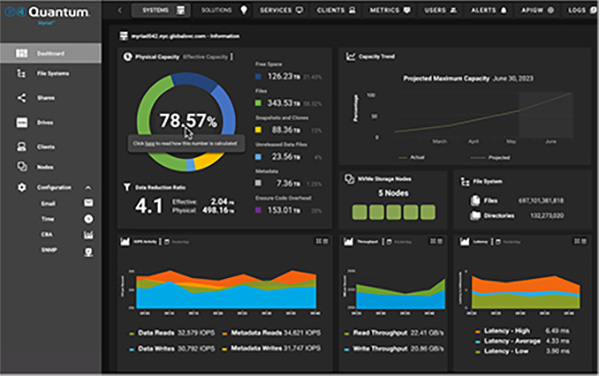Collapse the Configuration section chevron
This screenshot has width=600, height=376.
pyautogui.click(x=88, y=187)
